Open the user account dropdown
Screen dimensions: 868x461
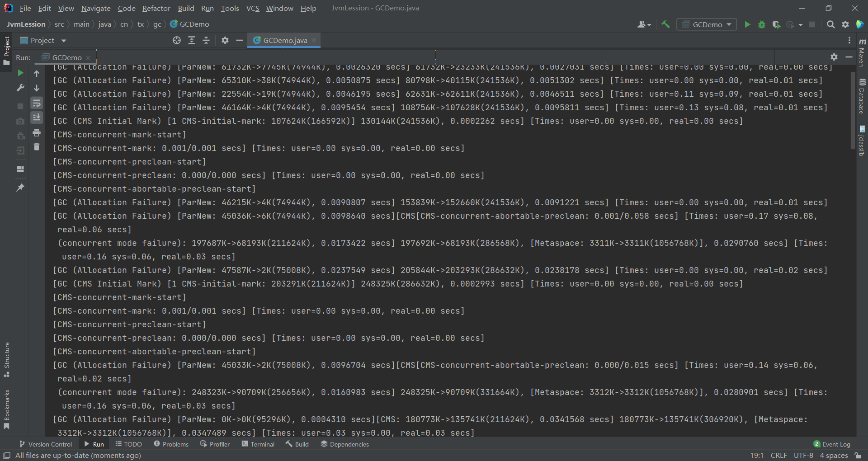tap(644, 24)
